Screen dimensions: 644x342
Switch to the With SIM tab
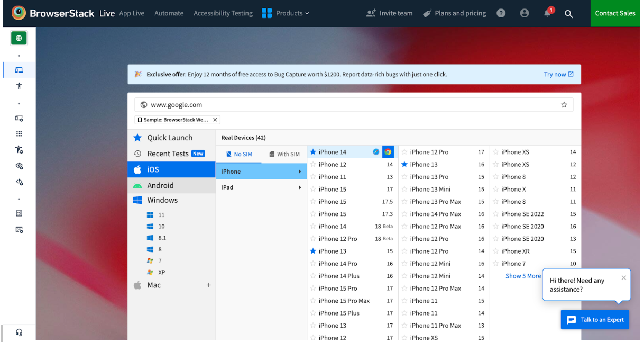[284, 154]
